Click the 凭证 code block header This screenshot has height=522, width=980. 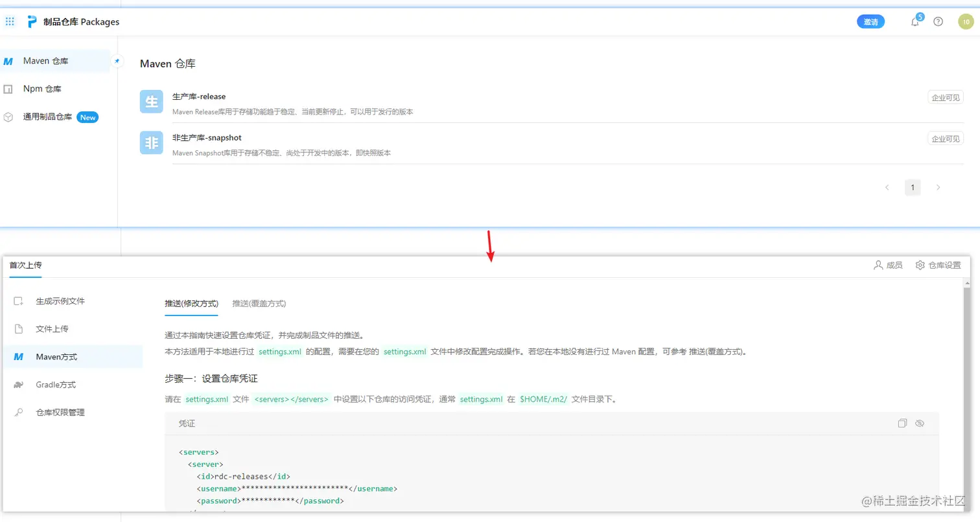[552, 423]
